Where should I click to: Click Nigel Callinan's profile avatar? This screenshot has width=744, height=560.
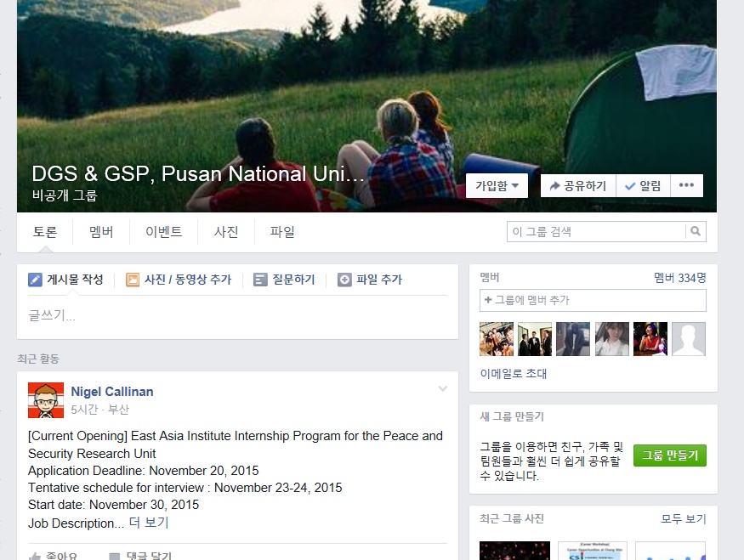click(x=46, y=400)
